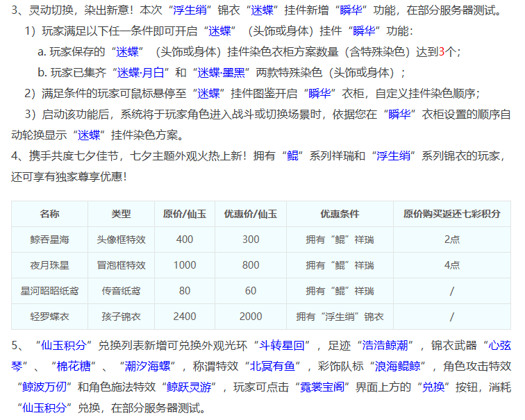Click the blue 霓裳宝阁 text
The height and width of the screenshot is (420, 525).
tap(322, 387)
